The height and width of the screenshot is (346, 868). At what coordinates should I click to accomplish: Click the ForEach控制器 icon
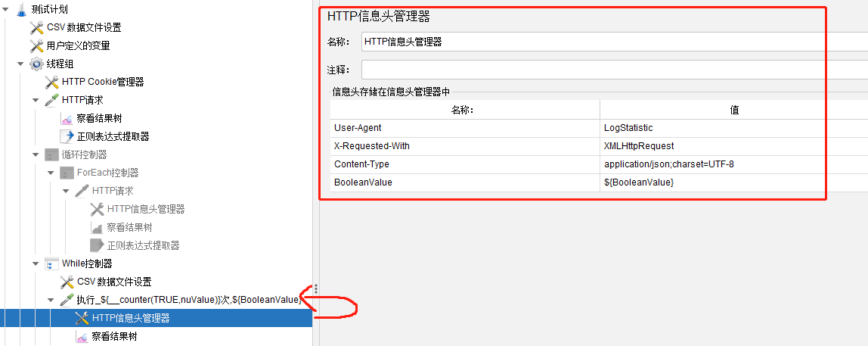(67, 173)
